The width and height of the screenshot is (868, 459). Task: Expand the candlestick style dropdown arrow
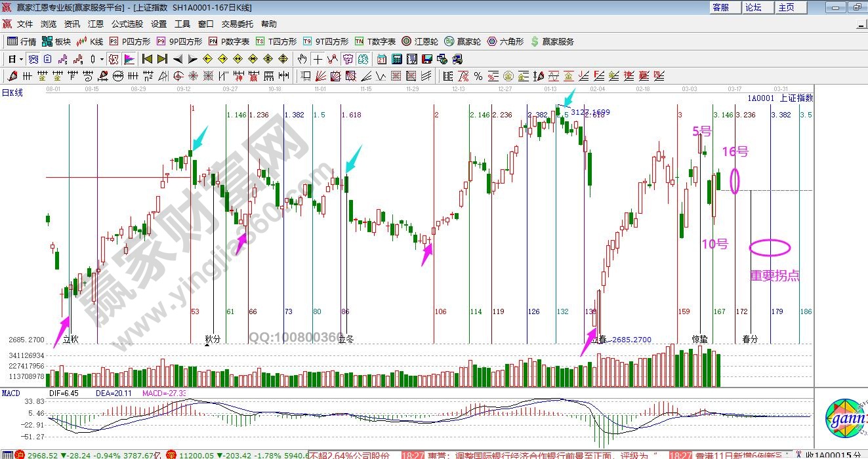[102, 59]
